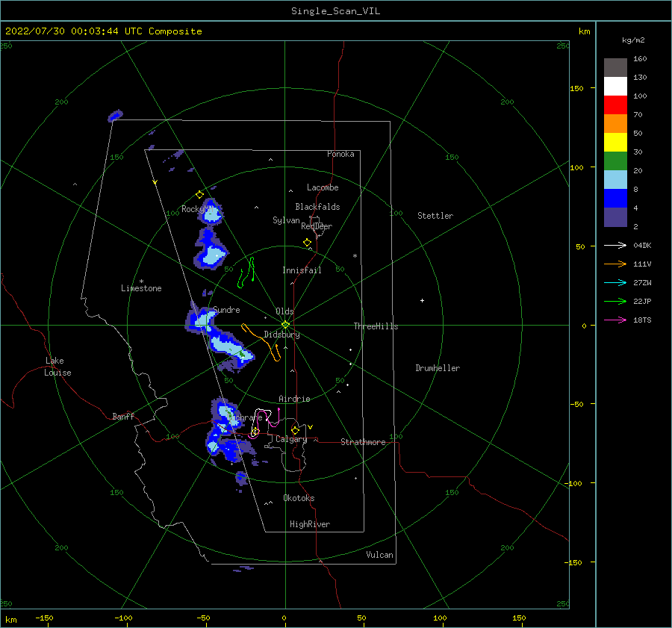Click the Calgary city label
This screenshot has width=672, height=628.
pyautogui.click(x=291, y=439)
